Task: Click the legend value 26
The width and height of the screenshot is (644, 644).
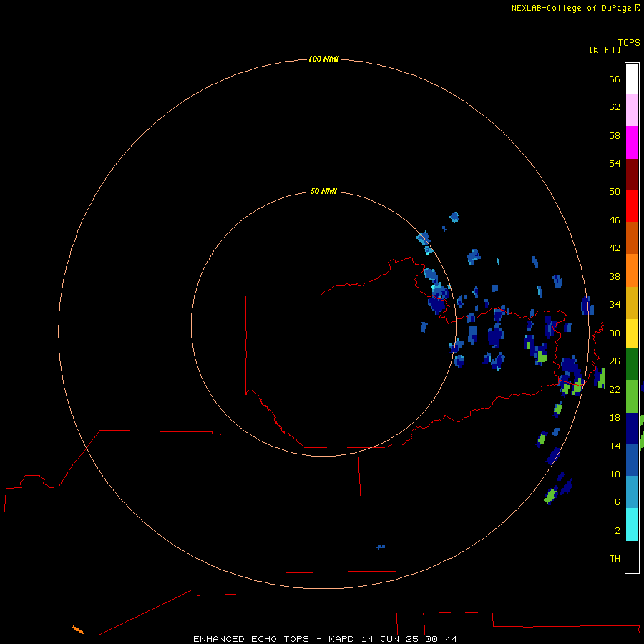Action: [615, 361]
